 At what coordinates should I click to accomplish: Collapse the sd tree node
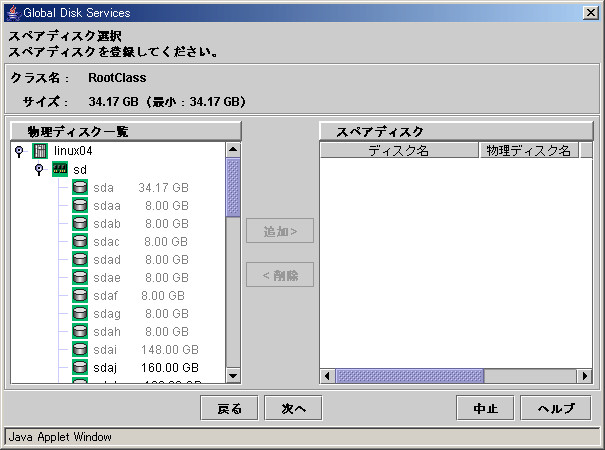pyautogui.click(x=39, y=169)
